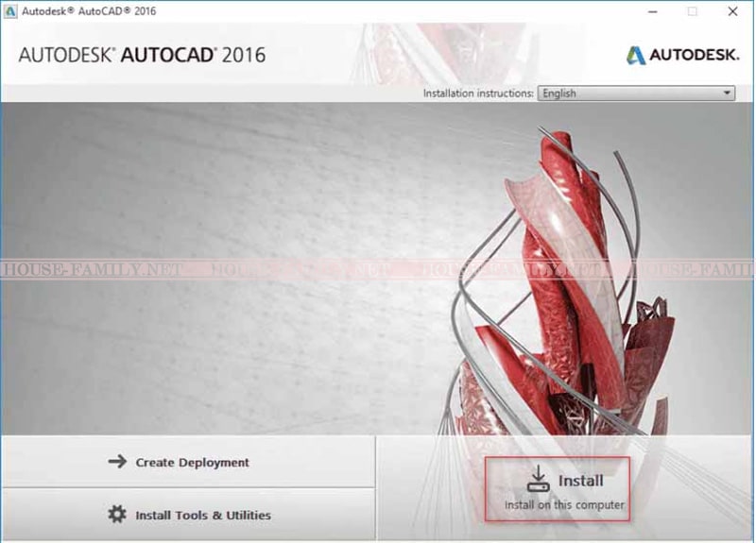Click the Autodesk logo in header

click(x=682, y=55)
